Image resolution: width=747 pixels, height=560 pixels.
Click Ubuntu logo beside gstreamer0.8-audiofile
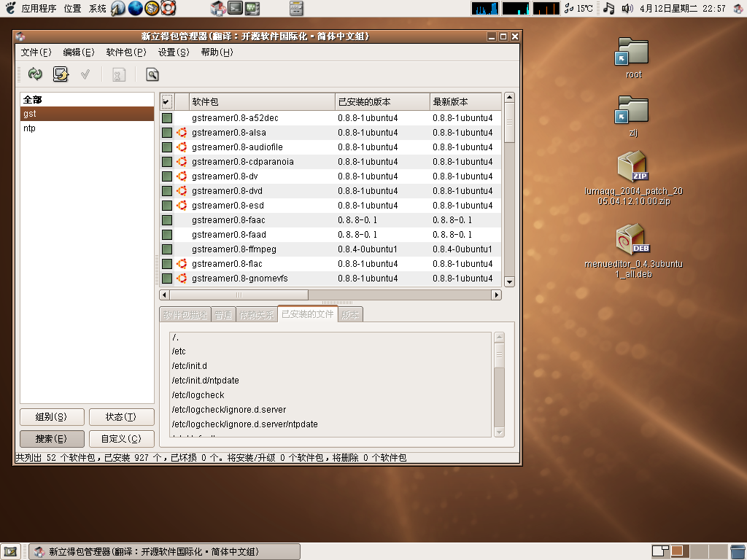(182, 147)
